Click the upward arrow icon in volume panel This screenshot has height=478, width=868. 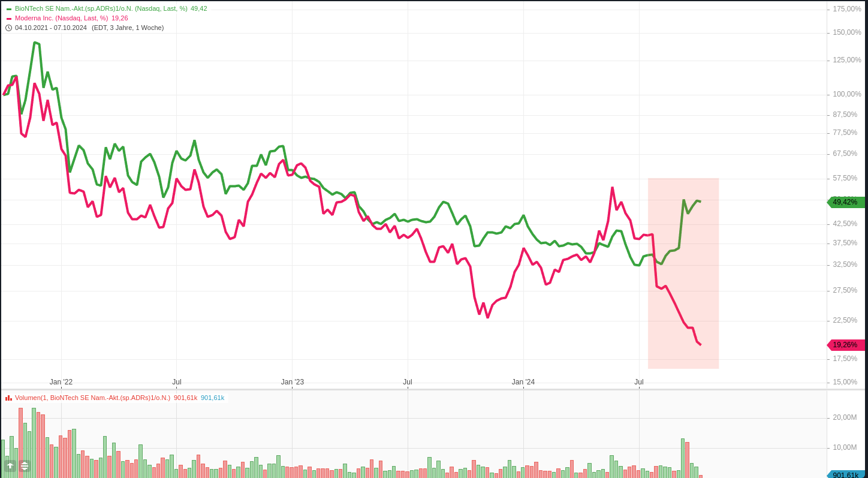tap(10, 466)
